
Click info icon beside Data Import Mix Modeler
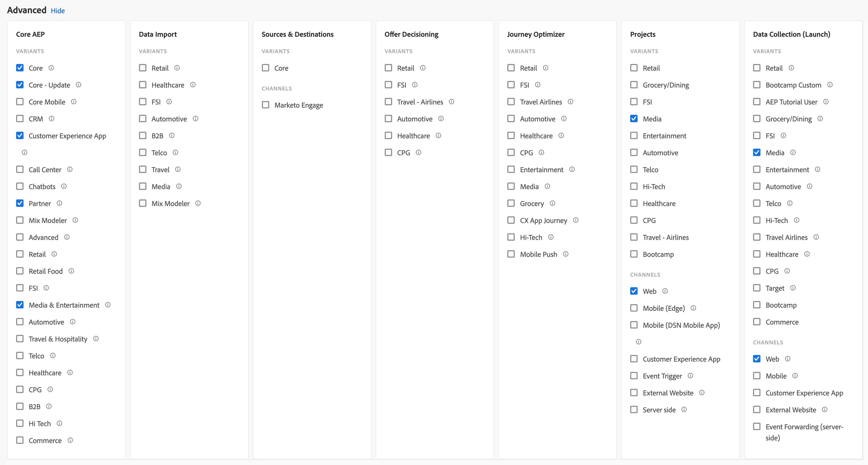coord(198,203)
